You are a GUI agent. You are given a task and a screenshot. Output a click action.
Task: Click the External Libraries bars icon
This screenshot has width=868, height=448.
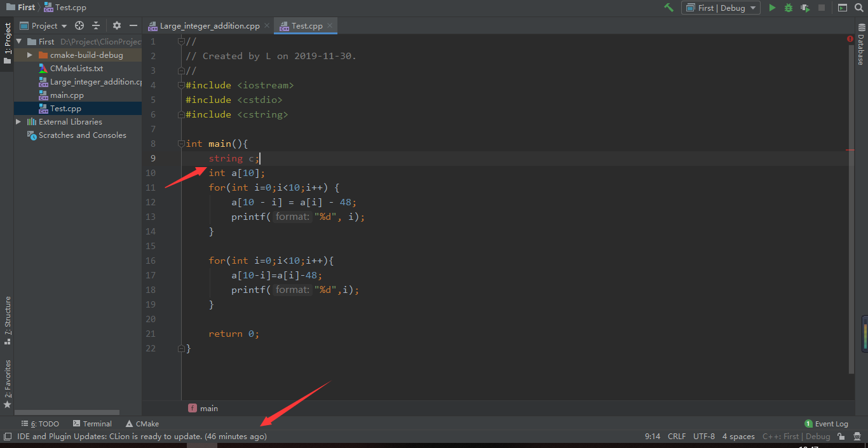coord(32,122)
